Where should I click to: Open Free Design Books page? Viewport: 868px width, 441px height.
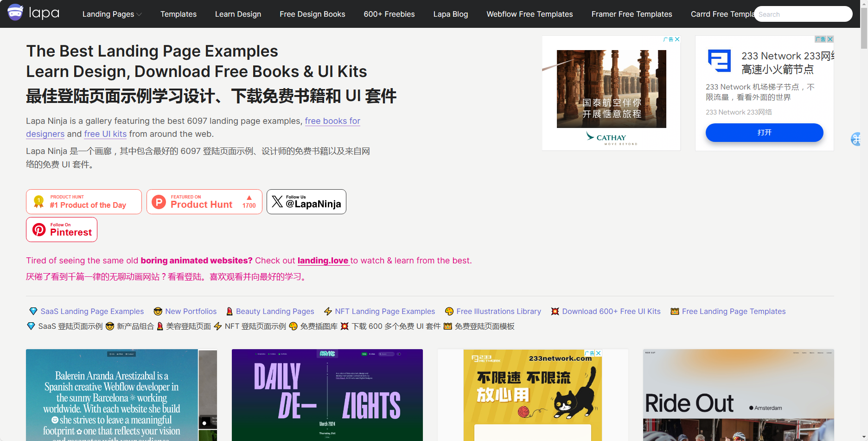(x=313, y=14)
